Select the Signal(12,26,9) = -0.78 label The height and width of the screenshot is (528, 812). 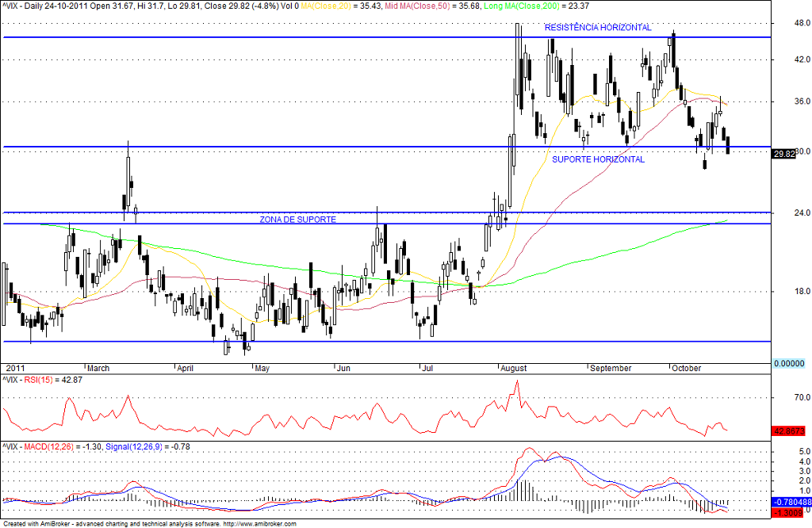(x=147, y=446)
